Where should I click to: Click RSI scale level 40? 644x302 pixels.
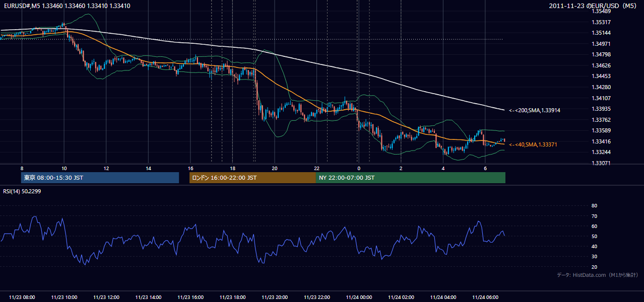(594, 247)
